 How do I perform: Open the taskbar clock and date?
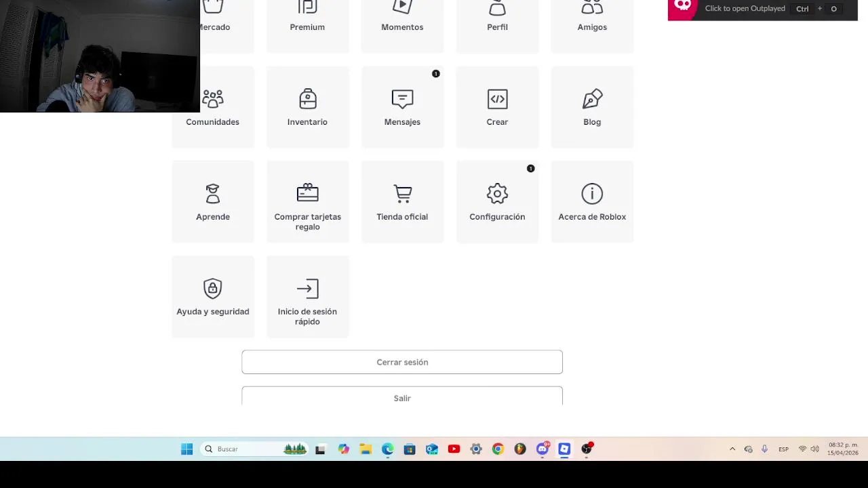point(843,449)
